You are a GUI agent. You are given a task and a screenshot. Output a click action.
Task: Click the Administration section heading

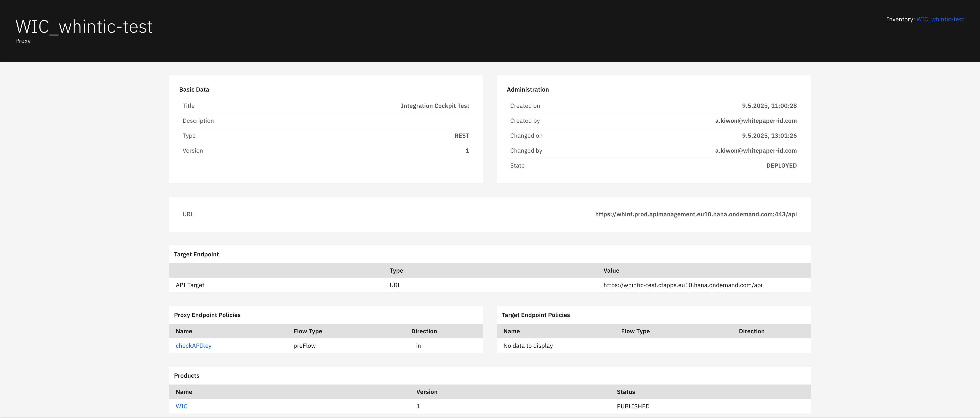(x=528, y=89)
